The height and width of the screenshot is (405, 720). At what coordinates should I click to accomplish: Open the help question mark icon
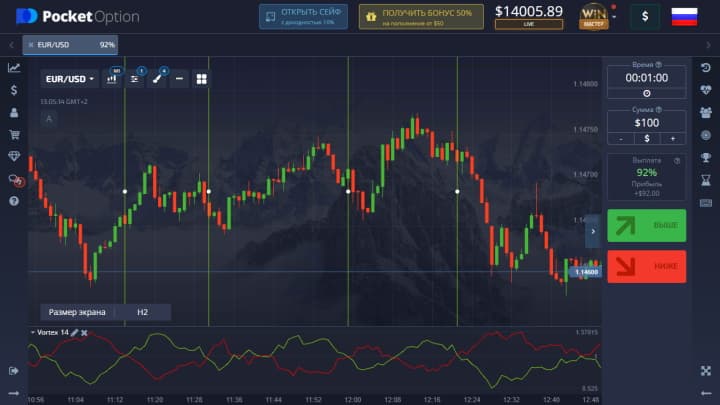(14, 201)
